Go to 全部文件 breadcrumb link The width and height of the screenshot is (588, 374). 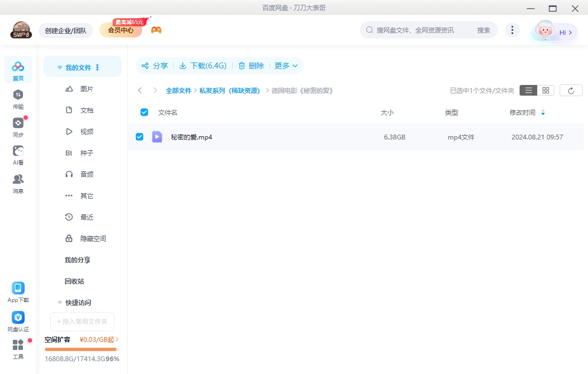(x=178, y=91)
